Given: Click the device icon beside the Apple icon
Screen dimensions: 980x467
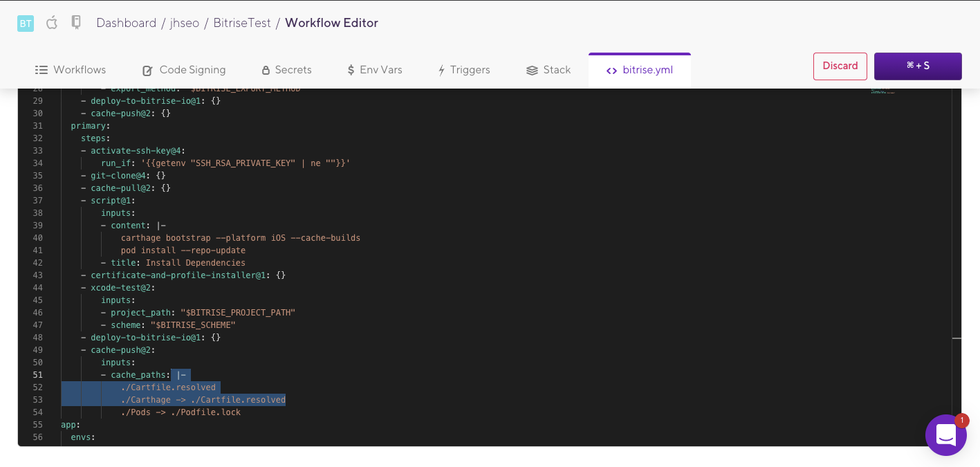Looking at the screenshot, I should click(76, 23).
